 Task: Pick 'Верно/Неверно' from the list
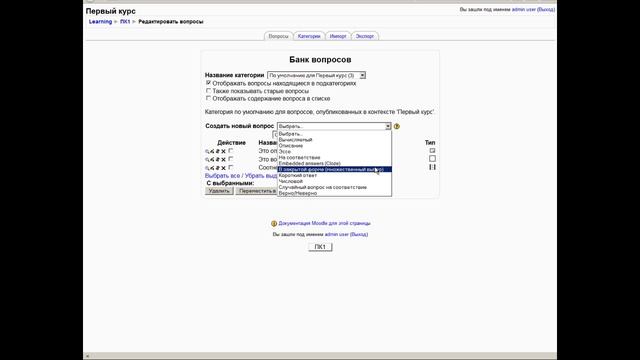(x=334, y=193)
